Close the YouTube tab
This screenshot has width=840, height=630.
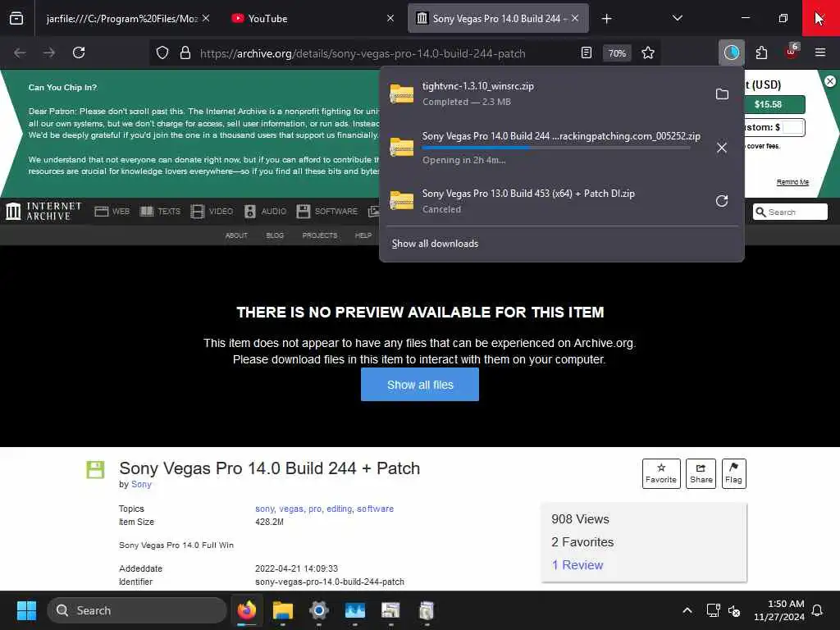pos(390,18)
